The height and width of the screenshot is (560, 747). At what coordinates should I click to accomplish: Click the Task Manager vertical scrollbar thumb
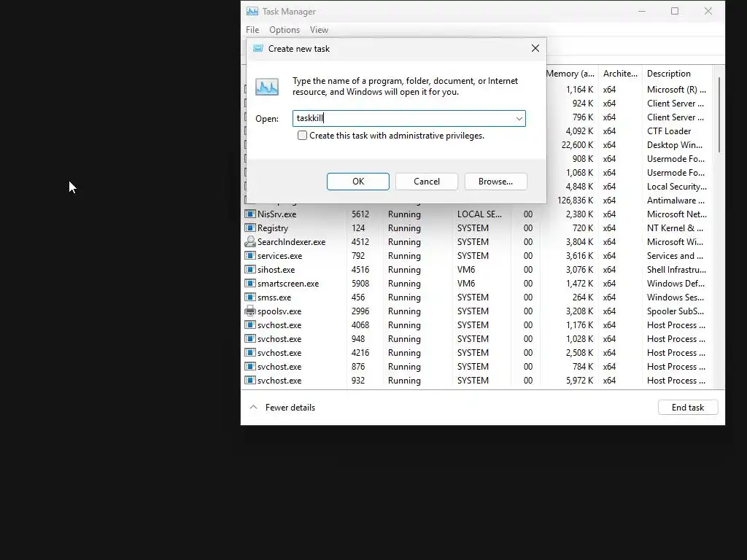click(719, 115)
